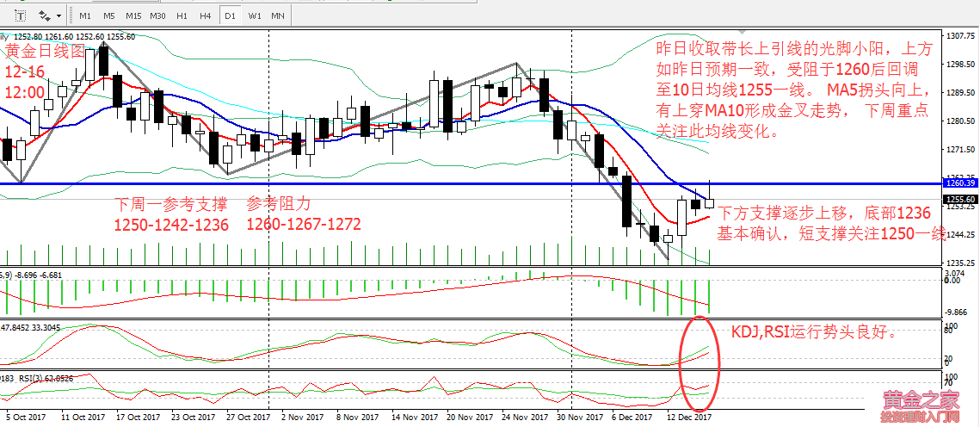This screenshot has width=980, height=427.
Task: Open the arrows tool dropdown arrow
Action: (58, 15)
